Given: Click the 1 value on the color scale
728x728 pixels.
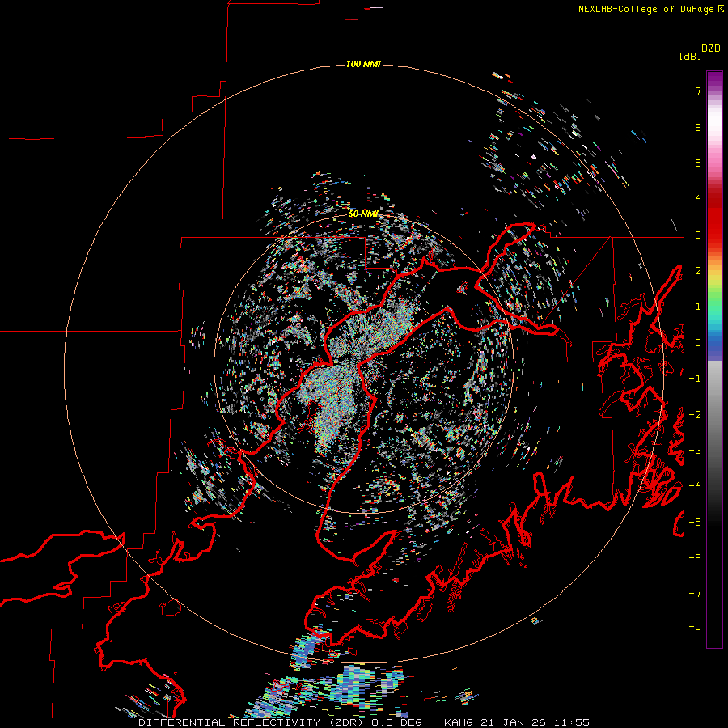Looking at the screenshot, I should [x=698, y=307].
